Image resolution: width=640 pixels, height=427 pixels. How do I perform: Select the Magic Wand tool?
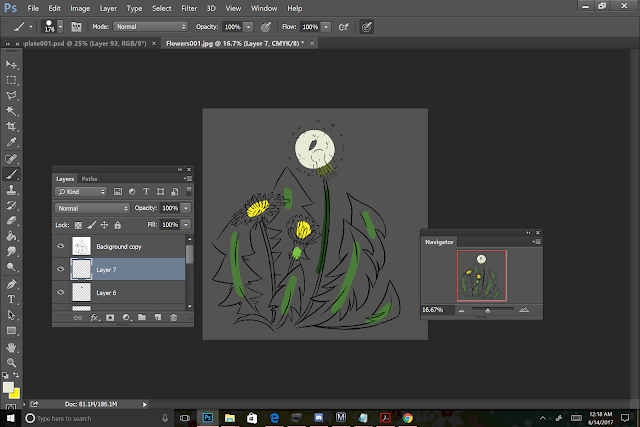(x=11, y=111)
